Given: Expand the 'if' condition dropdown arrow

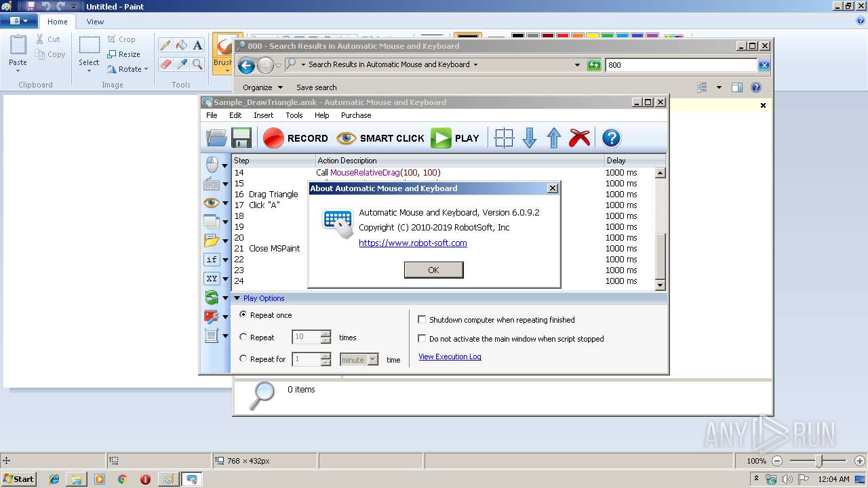Looking at the screenshot, I should coord(225,260).
